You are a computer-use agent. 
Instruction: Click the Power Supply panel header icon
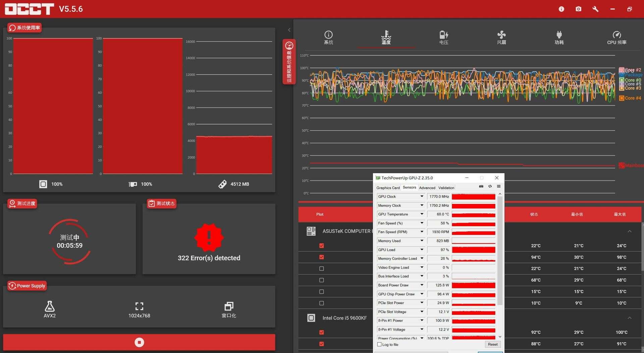coord(12,286)
